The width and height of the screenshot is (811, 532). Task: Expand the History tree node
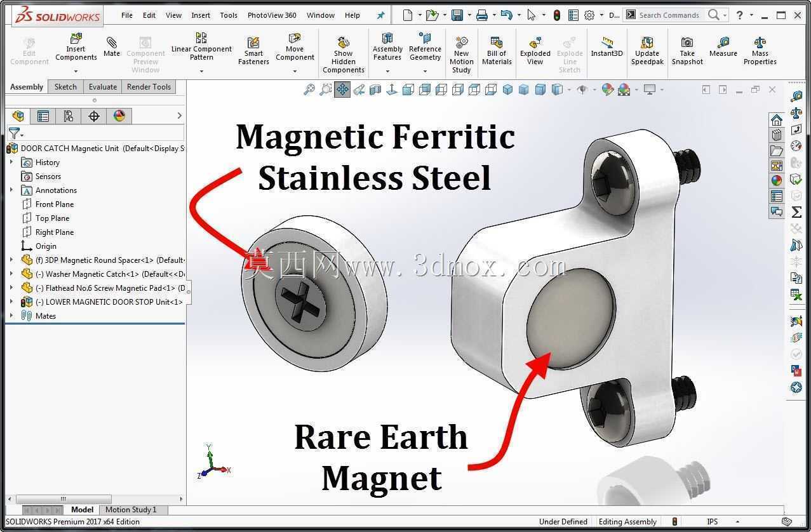pos(11,163)
